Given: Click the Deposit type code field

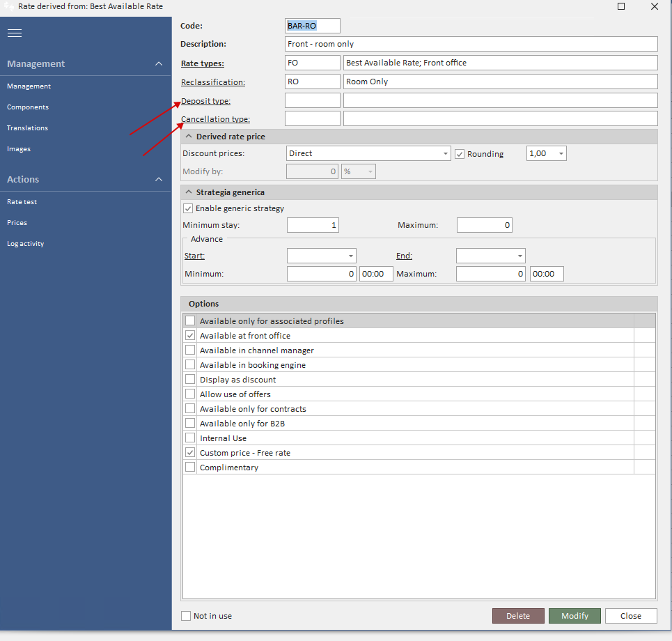Looking at the screenshot, I should click(313, 100).
